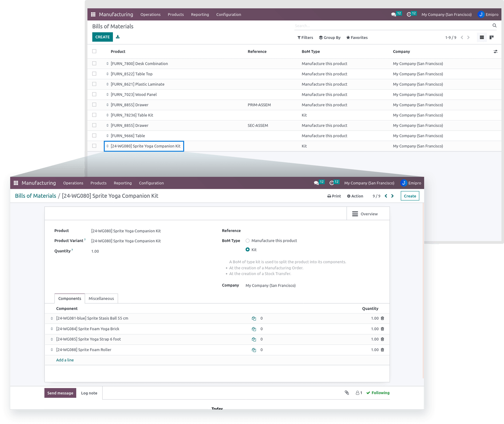The height and width of the screenshot is (424, 504).
Task: Click the Quantity field value 1.00
Action: pos(95,251)
